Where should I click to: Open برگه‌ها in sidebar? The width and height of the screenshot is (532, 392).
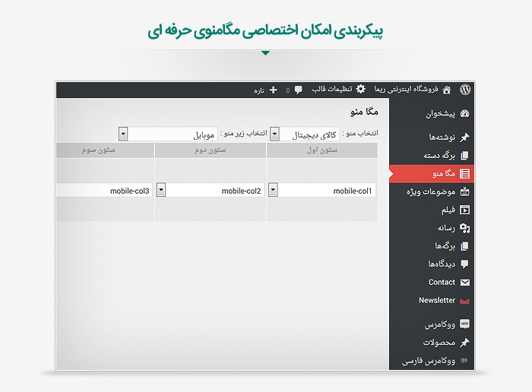[445, 246]
